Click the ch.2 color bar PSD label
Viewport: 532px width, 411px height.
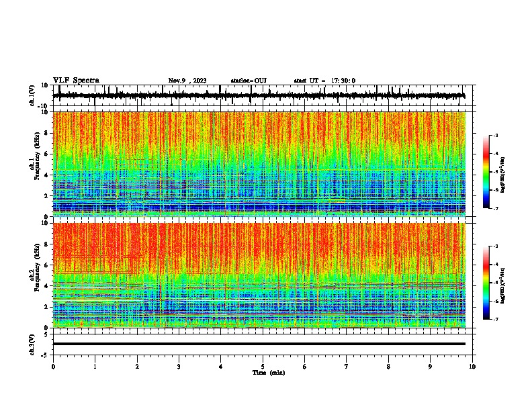[x=502, y=285]
